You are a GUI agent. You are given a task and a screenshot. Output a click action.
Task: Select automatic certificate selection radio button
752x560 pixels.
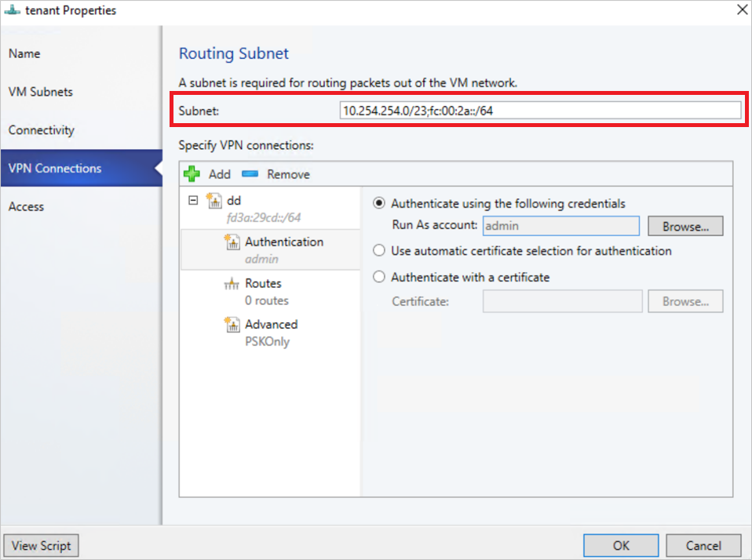(x=380, y=251)
